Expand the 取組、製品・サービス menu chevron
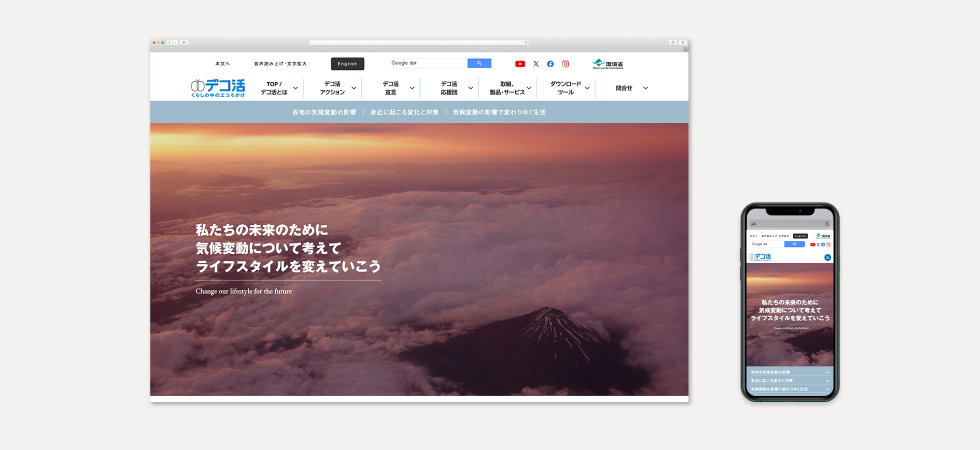This screenshot has height=450, width=980. coord(529,88)
